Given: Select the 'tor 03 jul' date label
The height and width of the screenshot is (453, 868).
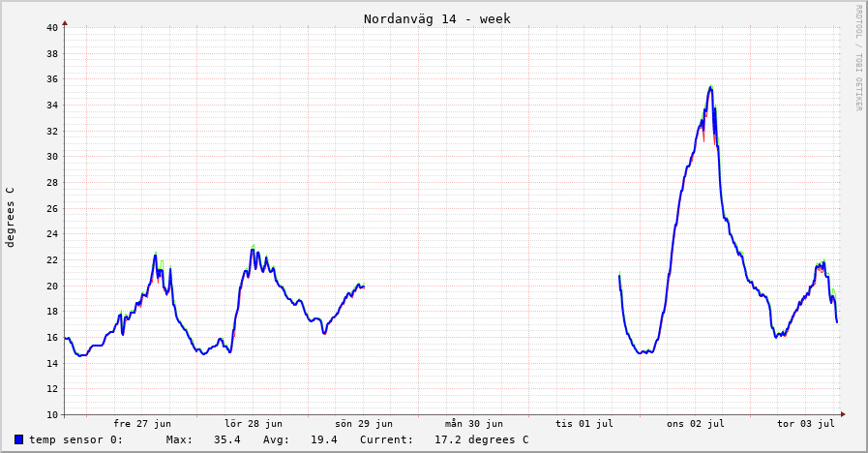Looking at the screenshot, I should click(x=805, y=424).
